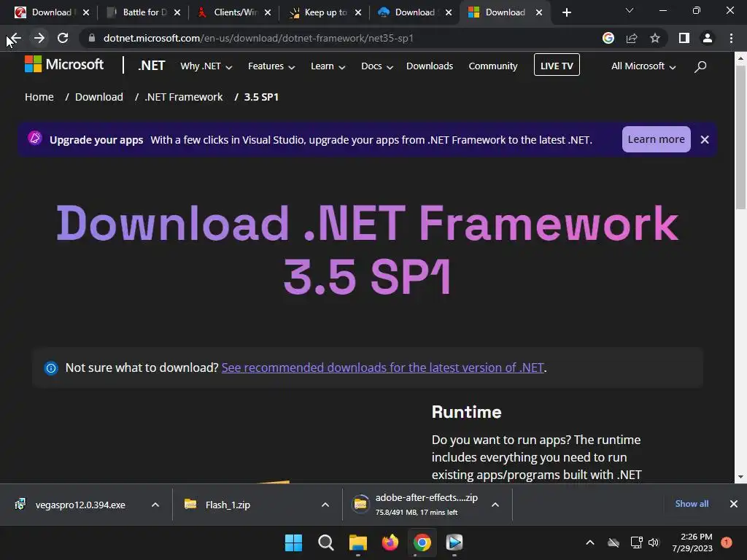Open the tab search chevron in title bar
This screenshot has height=560, width=747.
click(630, 10)
